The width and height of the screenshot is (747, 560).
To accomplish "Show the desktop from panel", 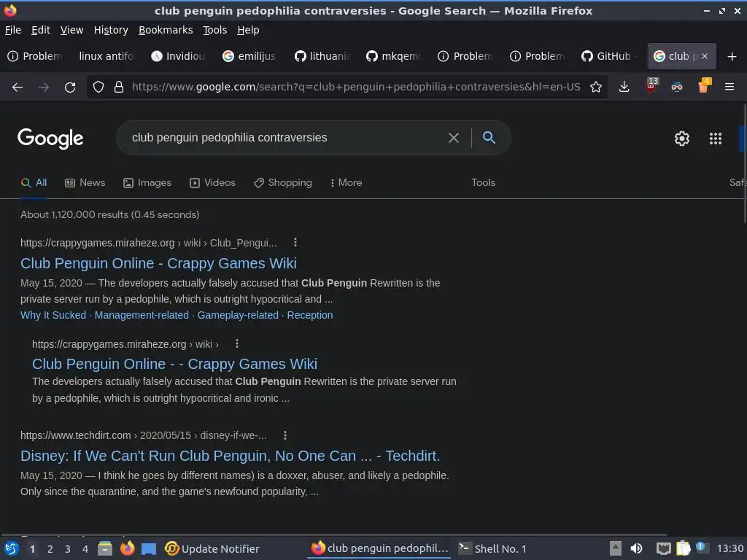I will click(149, 549).
